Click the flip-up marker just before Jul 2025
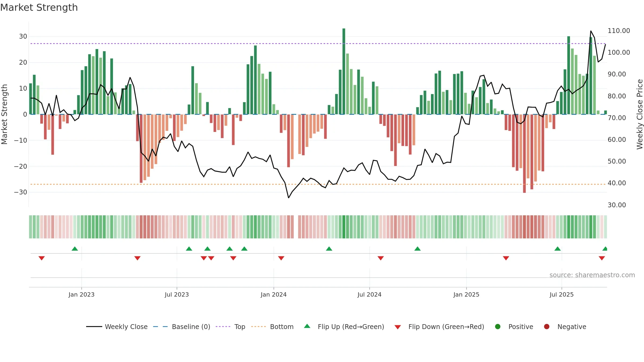Screen dimensions: 644x362 (558, 249)
